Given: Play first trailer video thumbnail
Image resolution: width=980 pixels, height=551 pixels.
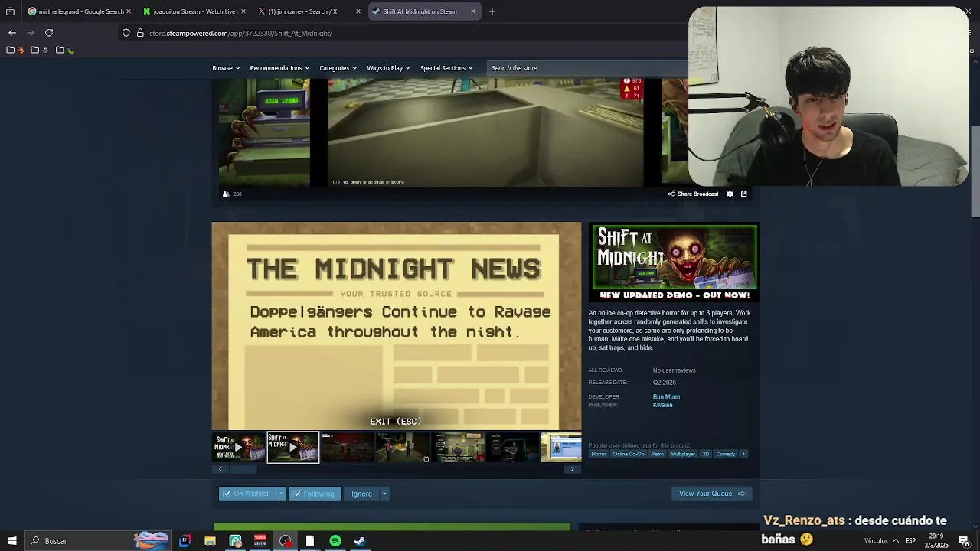Looking at the screenshot, I should pos(238,448).
